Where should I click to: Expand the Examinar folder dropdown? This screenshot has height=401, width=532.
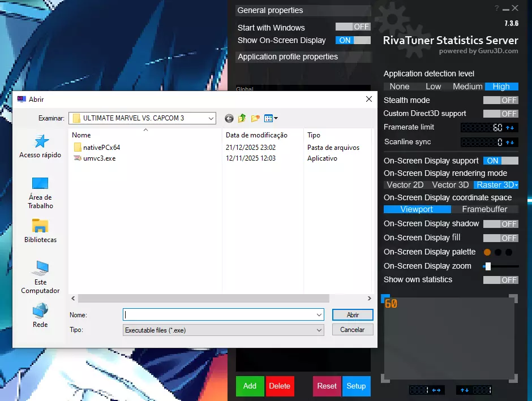tap(211, 118)
